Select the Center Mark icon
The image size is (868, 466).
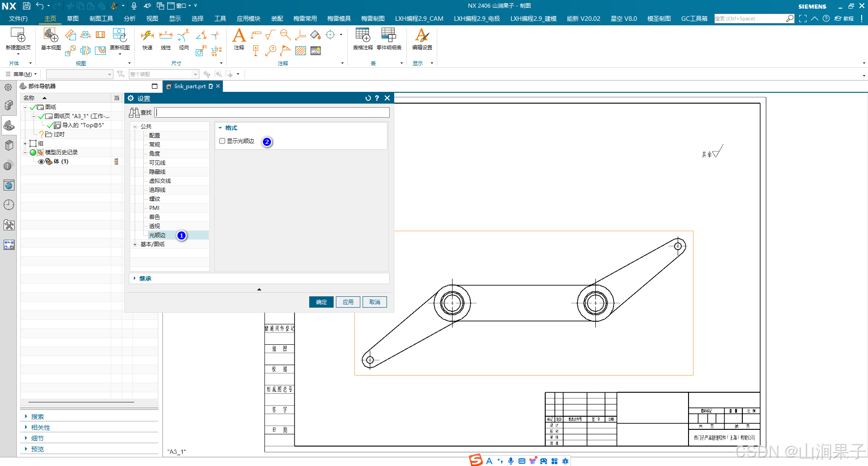330,35
